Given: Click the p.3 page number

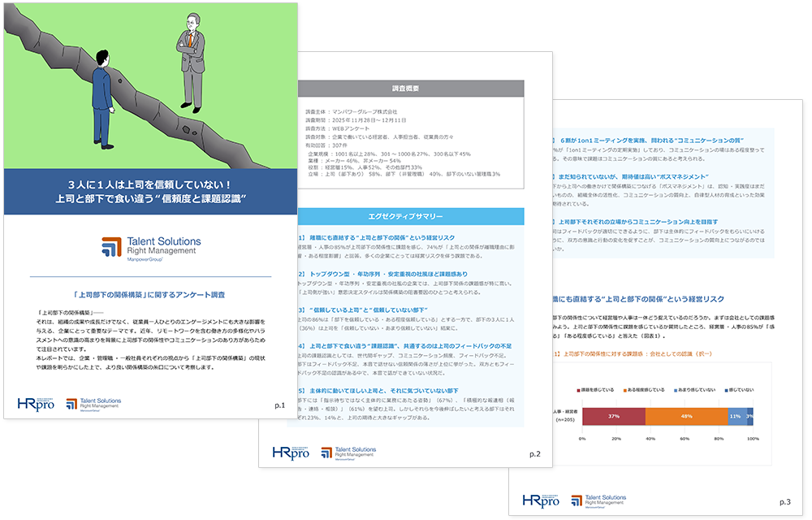Looking at the screenshot, I should [784, 502].
